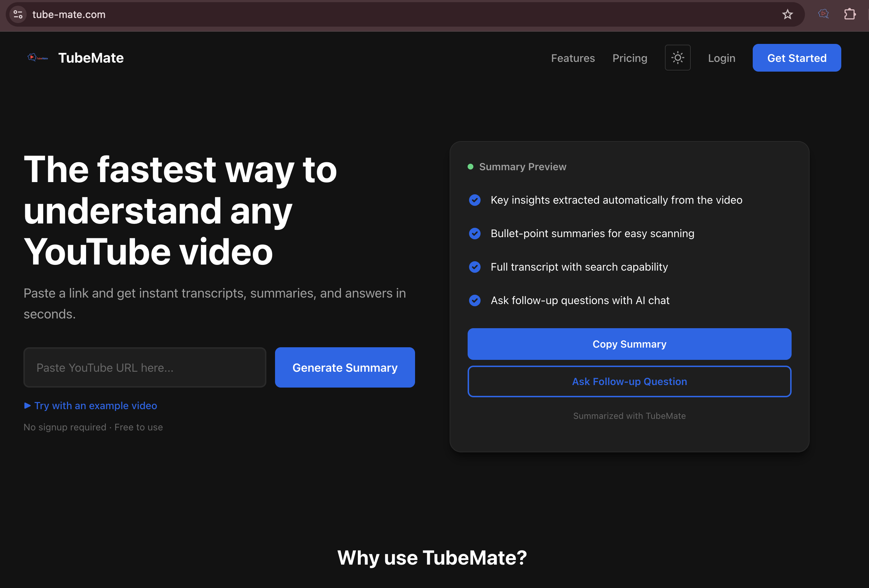Viewport: 869px width, 588px height.
Task: Click the checkmark beside Ask follow-up questions
Action: 474,300
